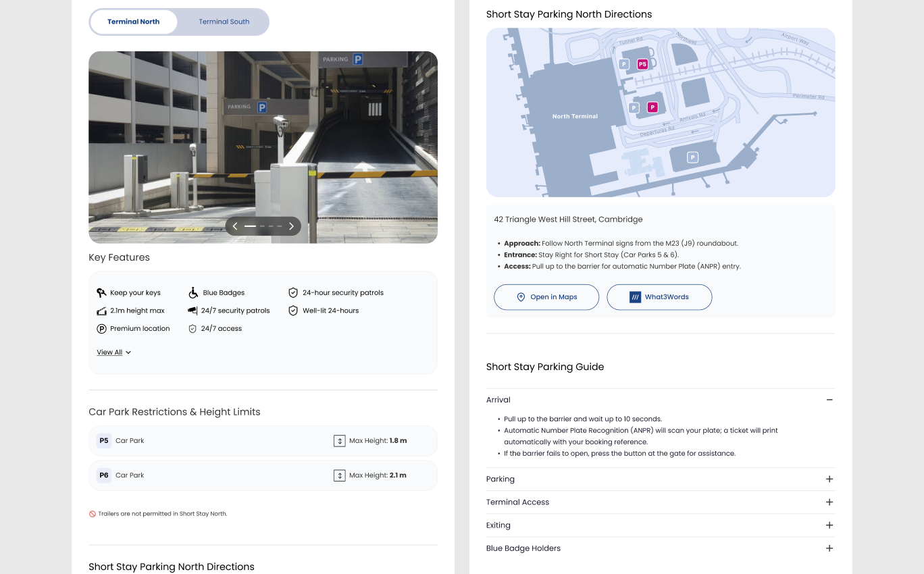Click the height icon in P6 row
Image resolution: width=924 pixels, height=574 pixels.
(x=340, y=475)
